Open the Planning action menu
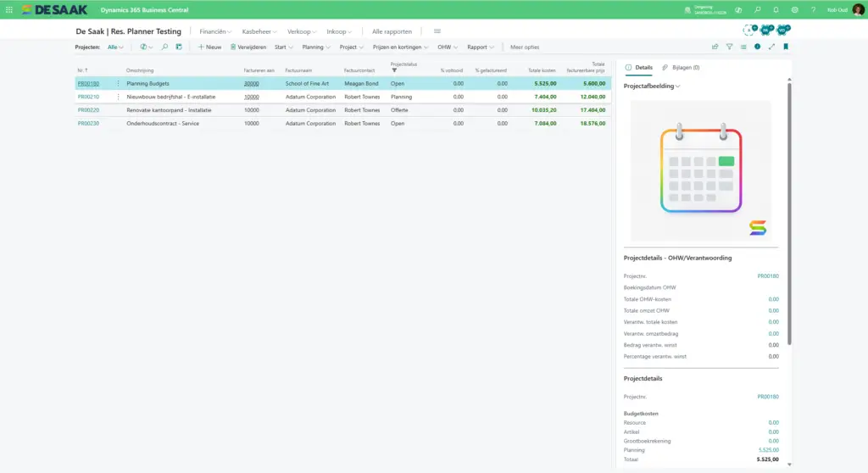The image size is (868, 473). point(316,47)
